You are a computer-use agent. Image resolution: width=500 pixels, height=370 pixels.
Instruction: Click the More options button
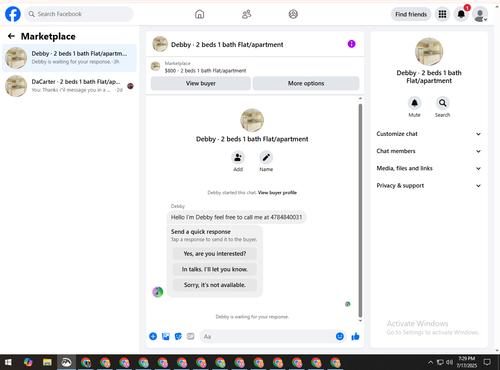point(306,83)
